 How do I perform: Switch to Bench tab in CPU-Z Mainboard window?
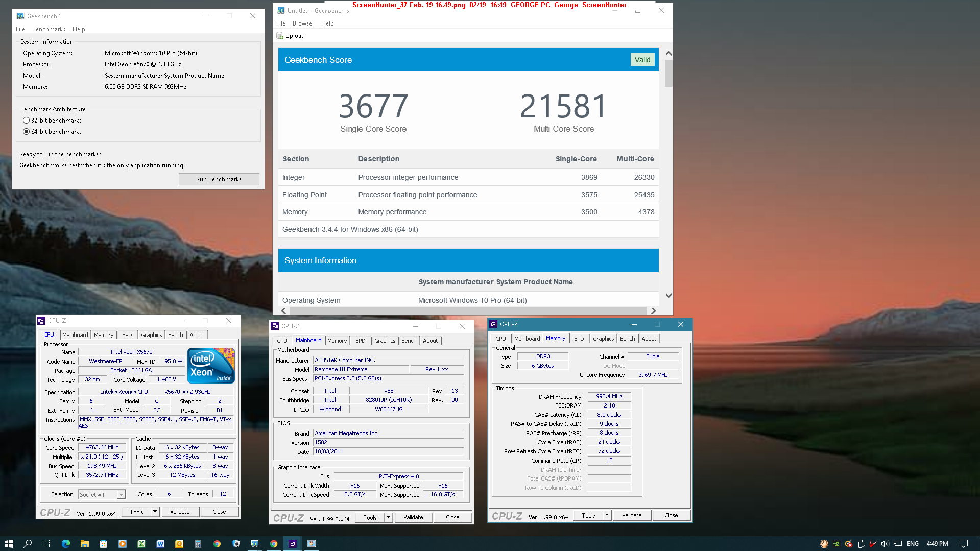point(409,341)
